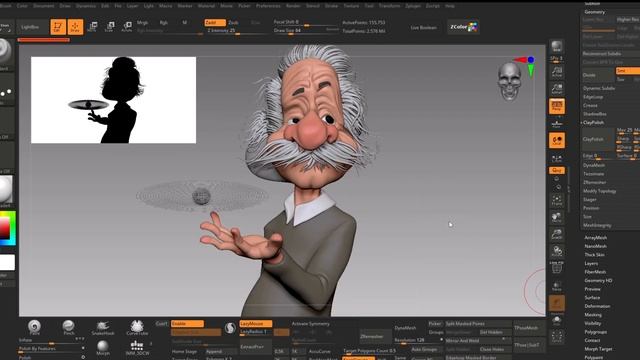Click the Actual size view icon
The height and width of the screenshot is (360, 640).
pyautogui.click(x=557, y=72)
